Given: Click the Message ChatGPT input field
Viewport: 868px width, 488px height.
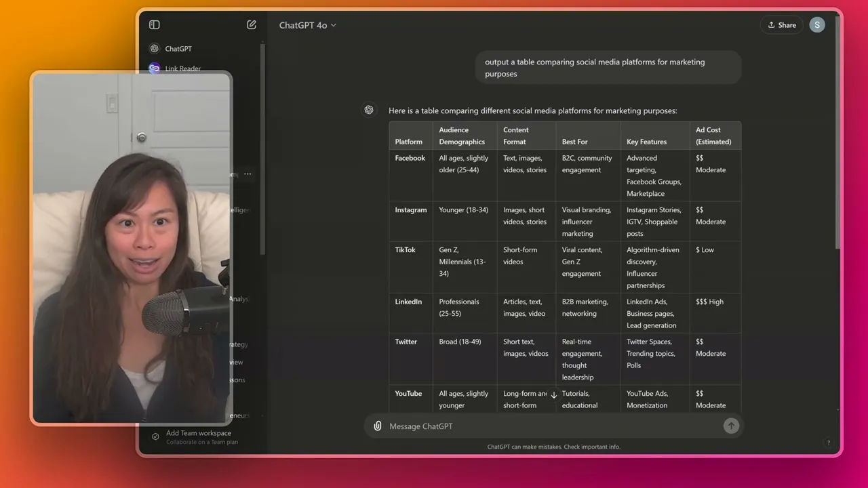Looking at the screenshot, I should (x=553, y=426).
